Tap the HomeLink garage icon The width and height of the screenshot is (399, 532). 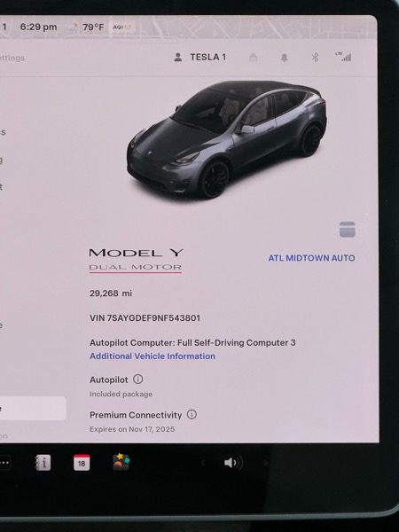253,57
